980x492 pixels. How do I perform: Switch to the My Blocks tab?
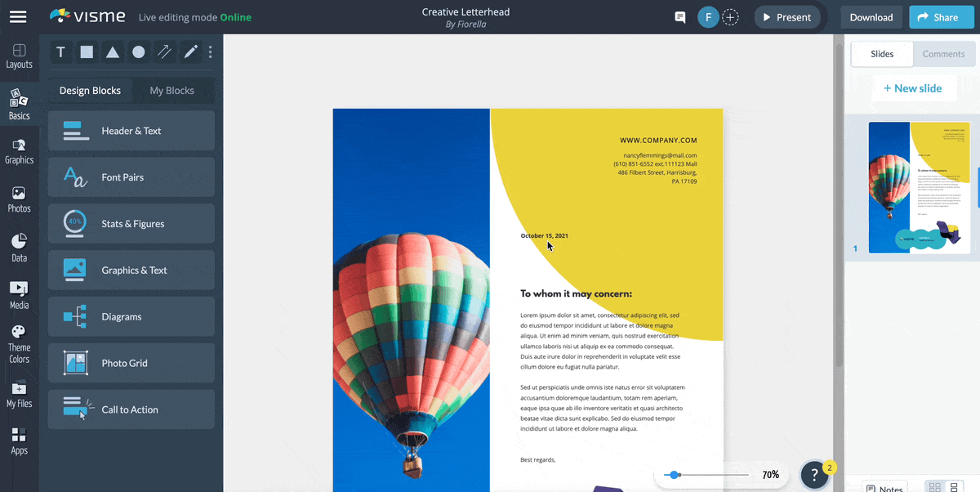click(x=172, y=90)
